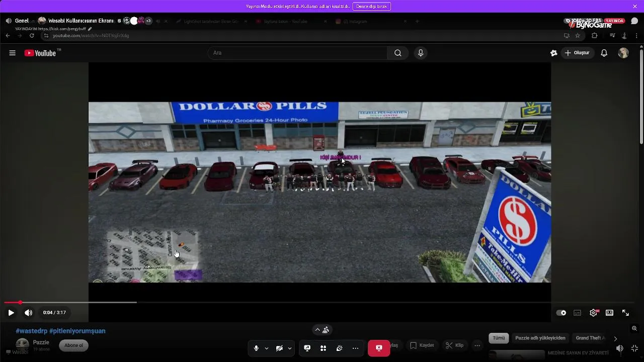Start voice search with microphone icon
This screenshot has width=644, height=362.
pos(421,53)
